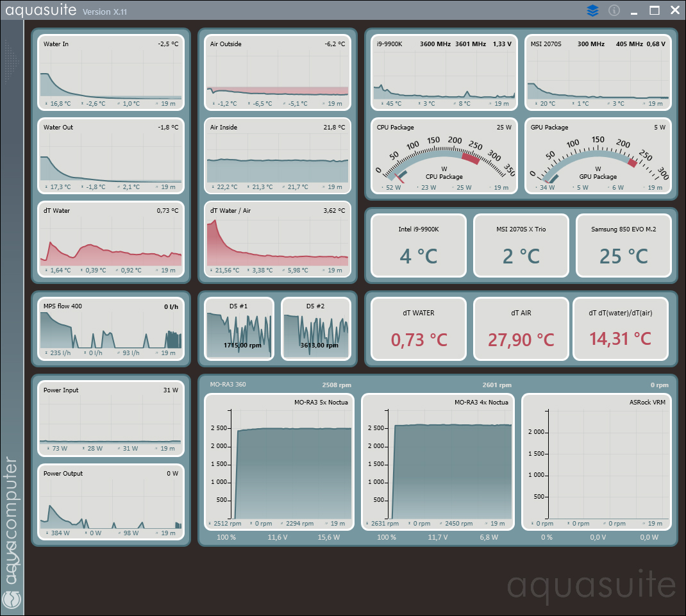Click the blue layers icon in title bar
This screenshot has height=616, width=686.
tap(592, 10)
